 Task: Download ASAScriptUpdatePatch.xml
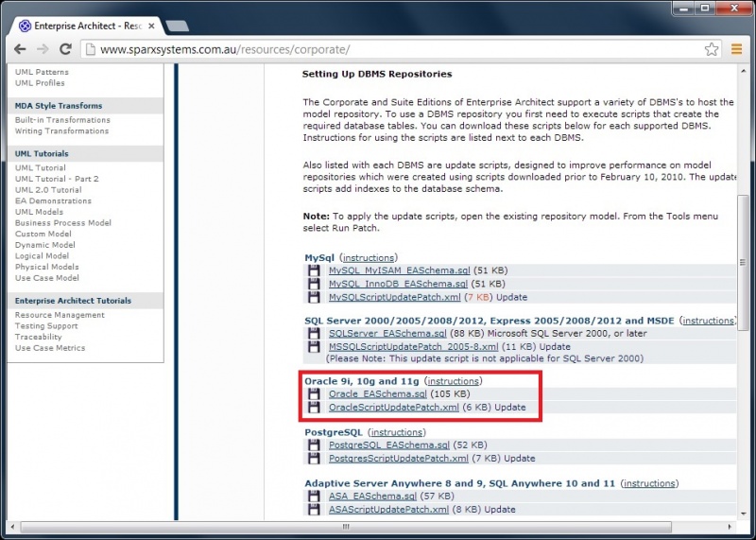[388, 510]
